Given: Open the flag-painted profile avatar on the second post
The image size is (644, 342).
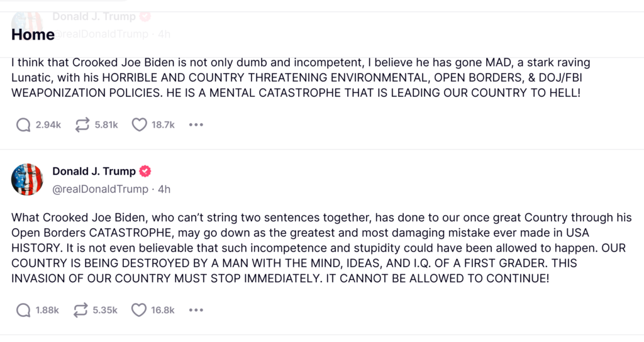Looking at the screenshot, I should coord(27,180).
